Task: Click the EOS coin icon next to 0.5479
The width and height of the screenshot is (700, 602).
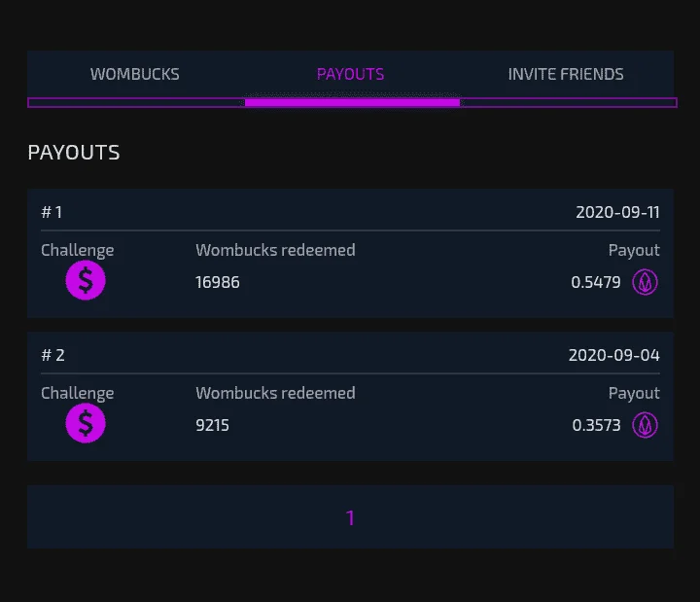Action: [645, 282]
